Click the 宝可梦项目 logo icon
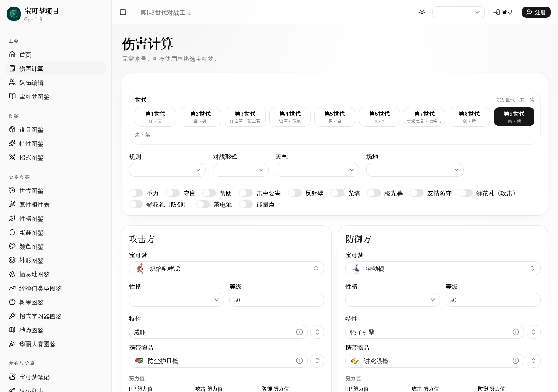This screenshot has width=558, height=392. [x=14, y=14]
